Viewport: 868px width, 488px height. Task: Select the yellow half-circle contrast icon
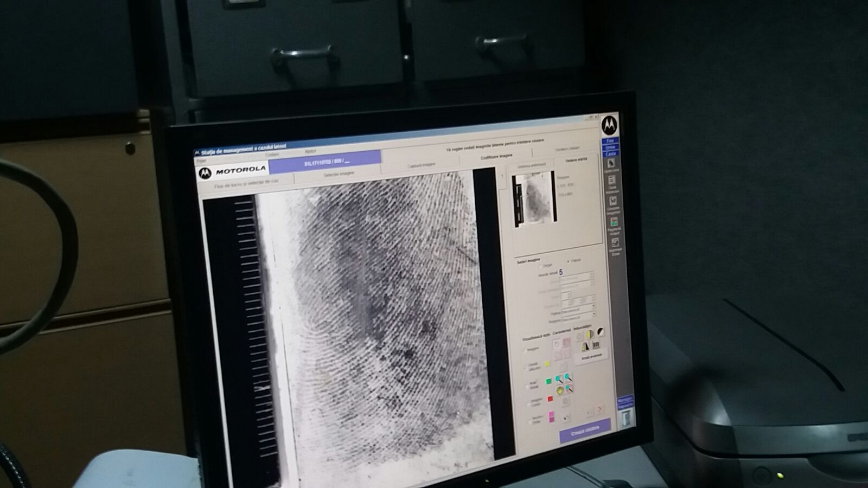(590, 335)
